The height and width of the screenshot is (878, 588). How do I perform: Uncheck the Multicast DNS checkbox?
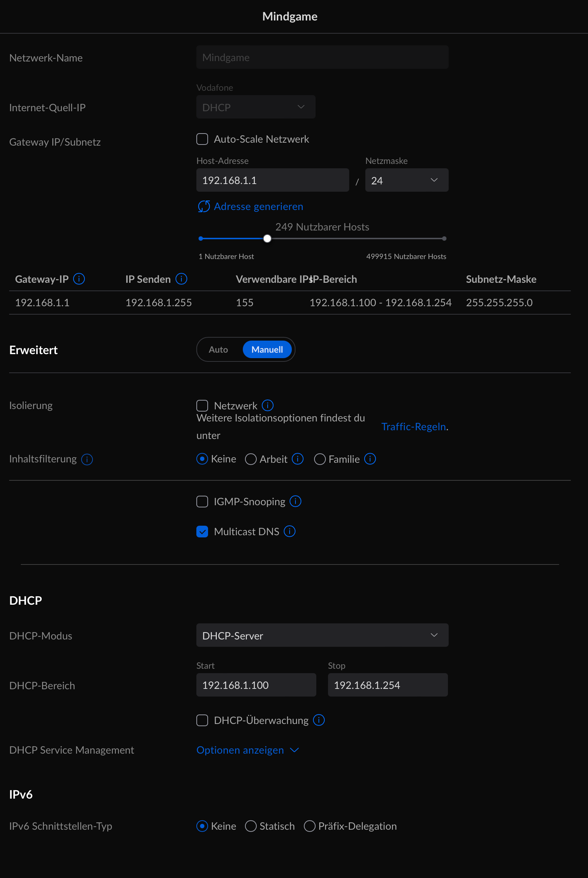coord(203,532)
